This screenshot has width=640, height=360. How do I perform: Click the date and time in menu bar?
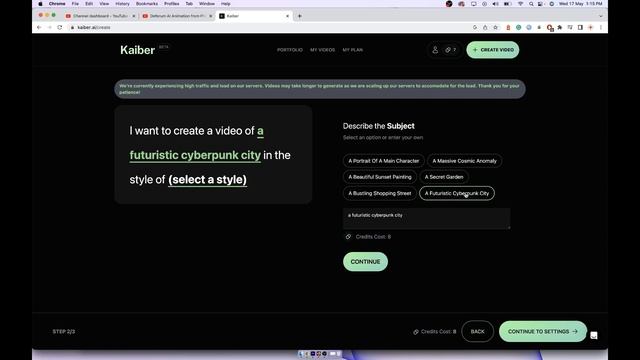[x=580, y=4]
